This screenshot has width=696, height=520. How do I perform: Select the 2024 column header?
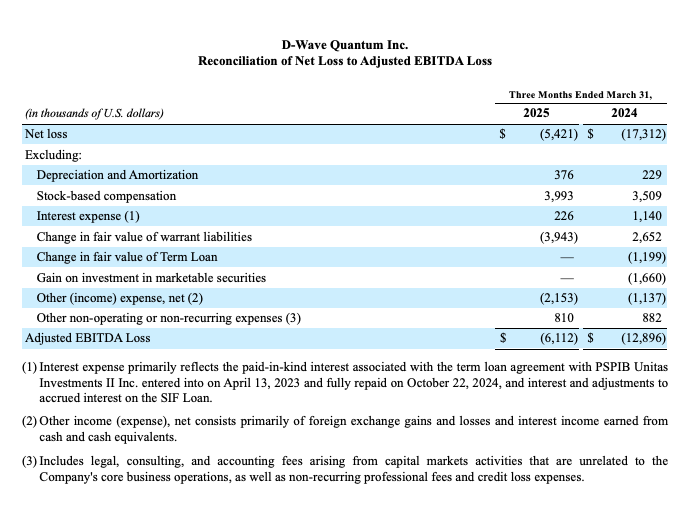625,113
